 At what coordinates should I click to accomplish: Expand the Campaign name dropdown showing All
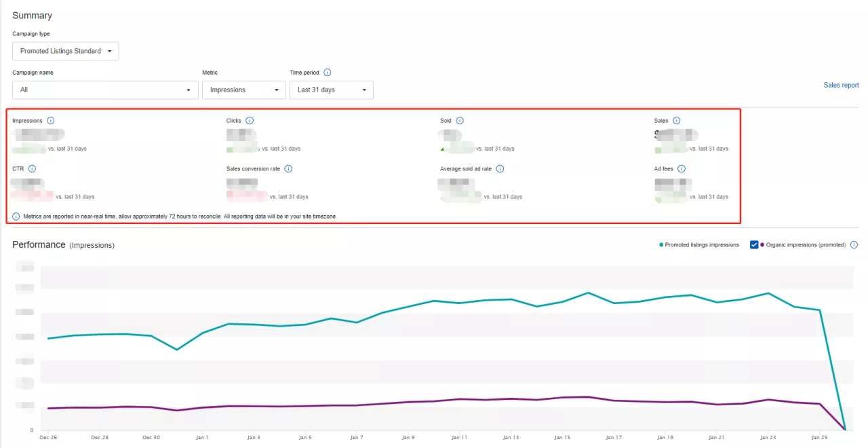(105, 90)
